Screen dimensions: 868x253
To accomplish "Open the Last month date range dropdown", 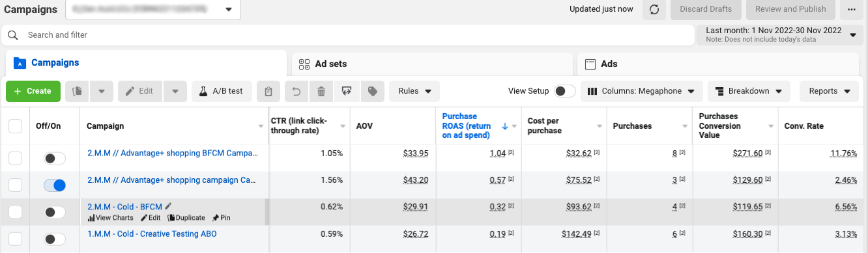I will pyautogui.click(x=781, y=35).
